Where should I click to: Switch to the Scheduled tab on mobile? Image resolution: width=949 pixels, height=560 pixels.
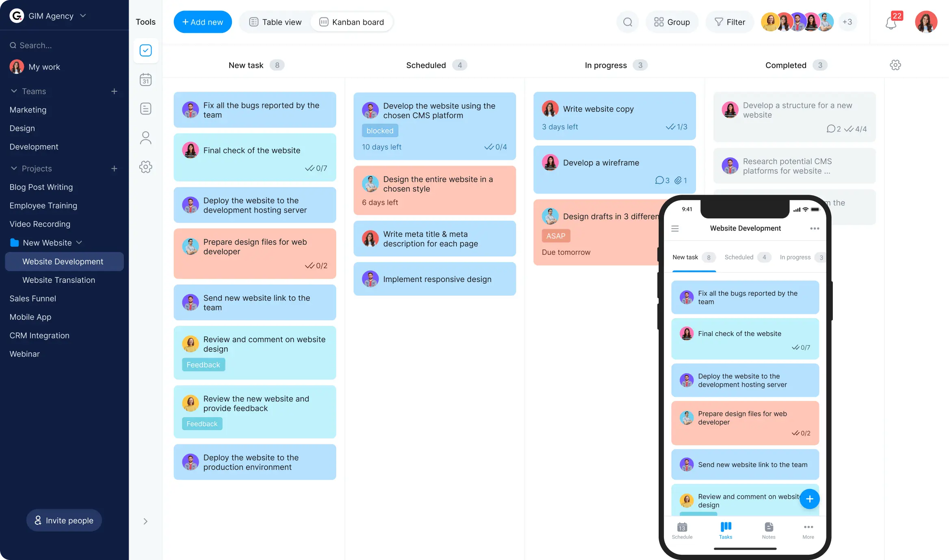[x=738, y=257]
